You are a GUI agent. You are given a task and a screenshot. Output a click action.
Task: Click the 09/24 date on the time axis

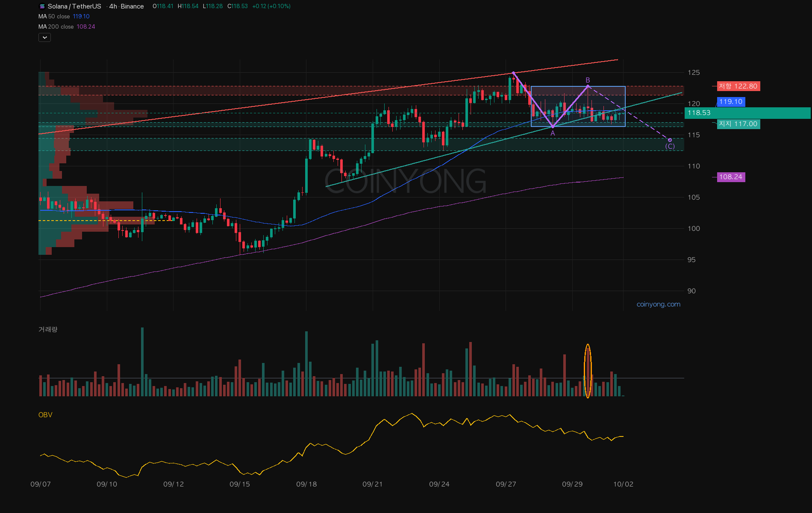439,484
